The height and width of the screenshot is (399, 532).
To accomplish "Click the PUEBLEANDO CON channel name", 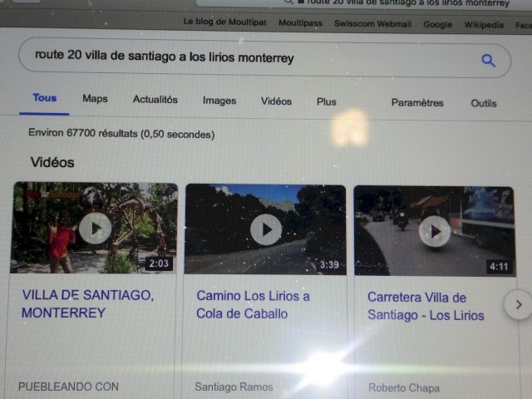I will [x=68, y=387].
